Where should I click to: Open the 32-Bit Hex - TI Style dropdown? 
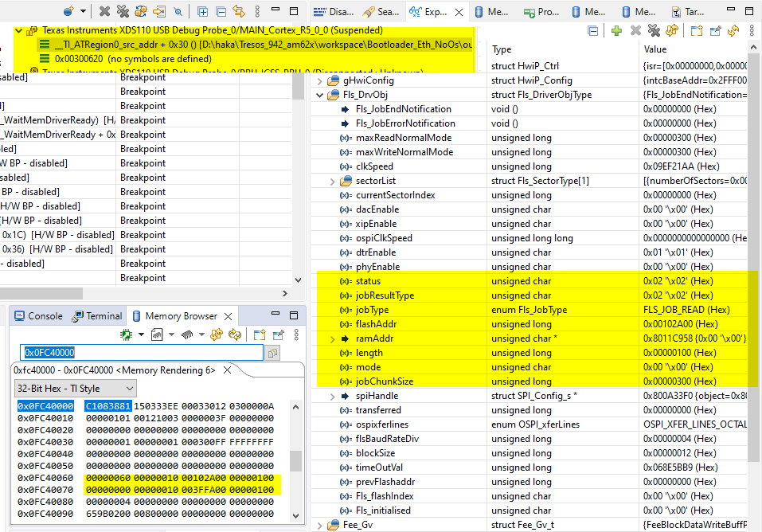(x=76, y=389)
